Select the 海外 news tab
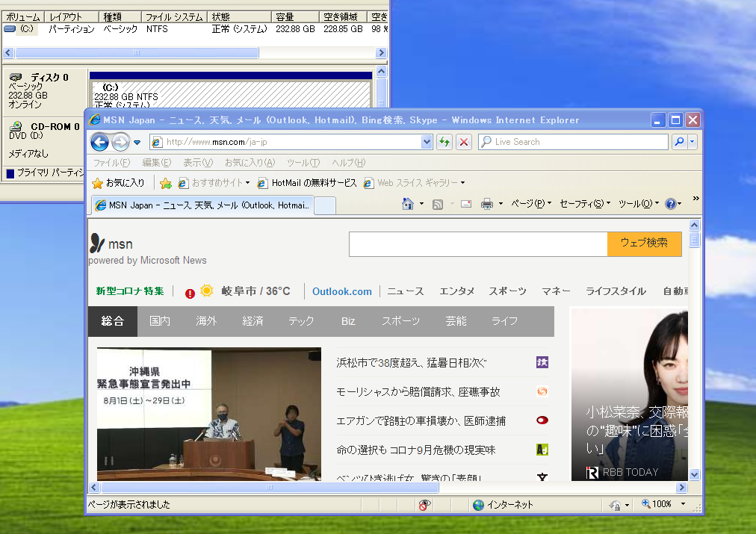Screen dimensions: 756x534 206,321
